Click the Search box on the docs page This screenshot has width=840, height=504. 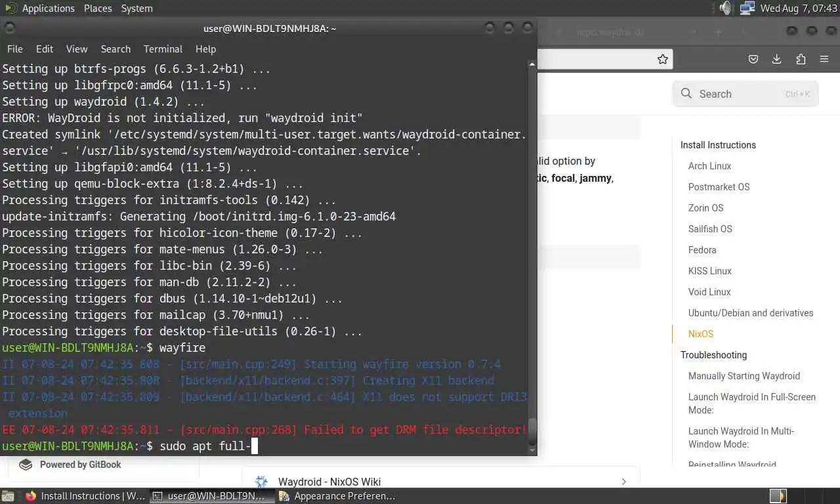point(745,94)
